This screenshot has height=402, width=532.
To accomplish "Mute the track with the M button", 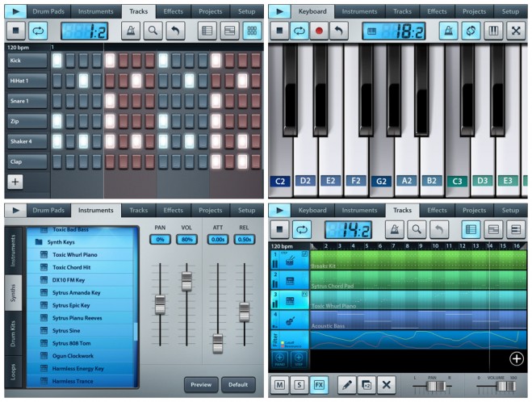I will coord(279,385).
